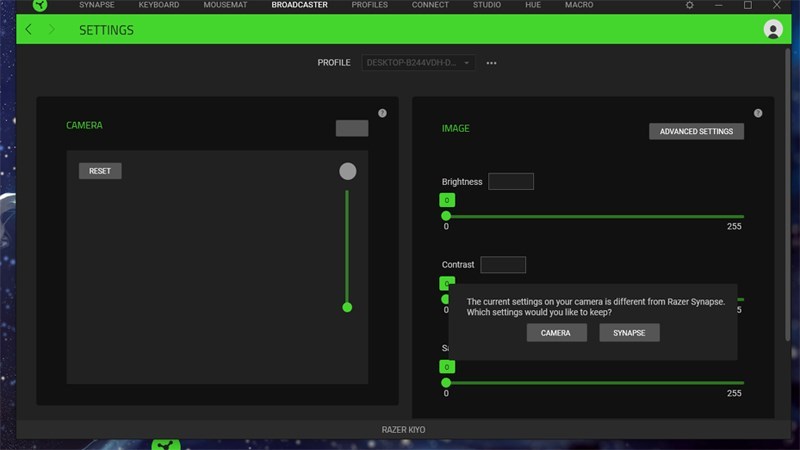
Task: Expand the Profile dropdown
Action: point(418,63)
